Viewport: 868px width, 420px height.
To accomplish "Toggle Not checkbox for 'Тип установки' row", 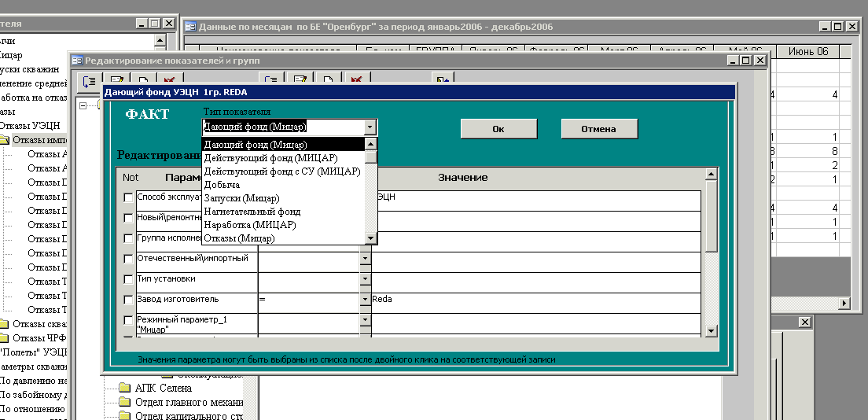I will click(128, 280).
